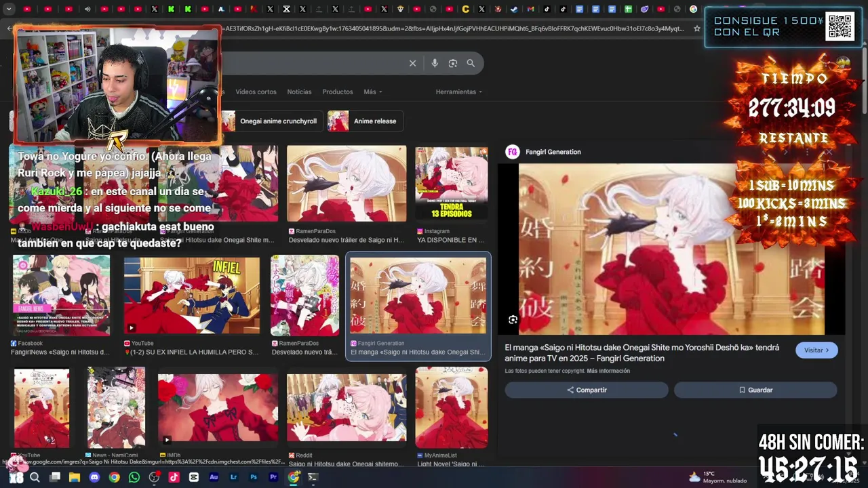Viewport: 868px width, 488px height.
Task: Open the large preview image of the red dress
Action: coord(671,249)
